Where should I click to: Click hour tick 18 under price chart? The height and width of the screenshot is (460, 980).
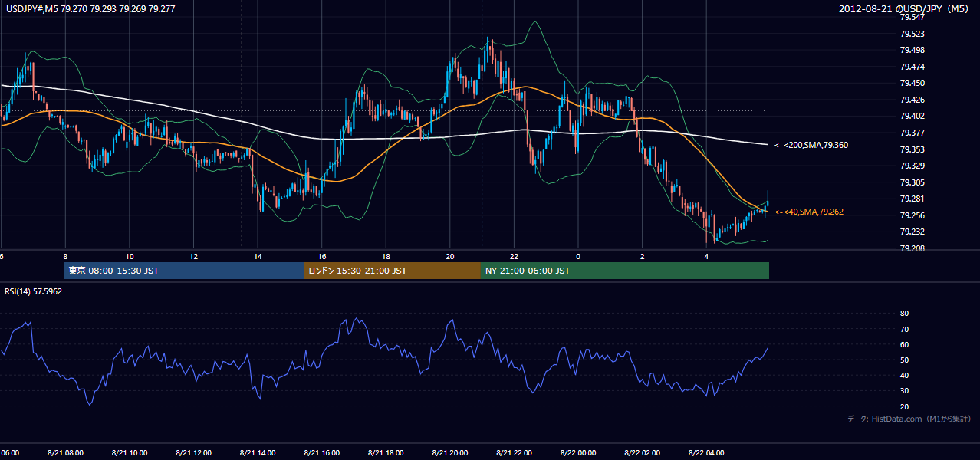[386, 256]
